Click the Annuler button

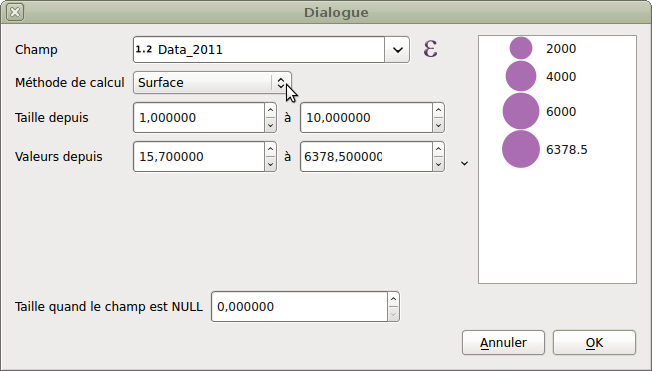(x=503, y=343)
